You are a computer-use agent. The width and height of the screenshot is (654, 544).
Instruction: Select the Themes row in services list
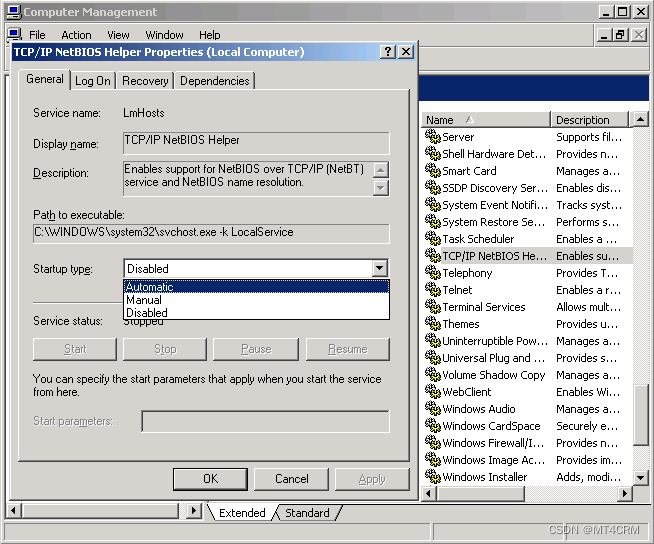pyautogui.click(x=527, y=324)
